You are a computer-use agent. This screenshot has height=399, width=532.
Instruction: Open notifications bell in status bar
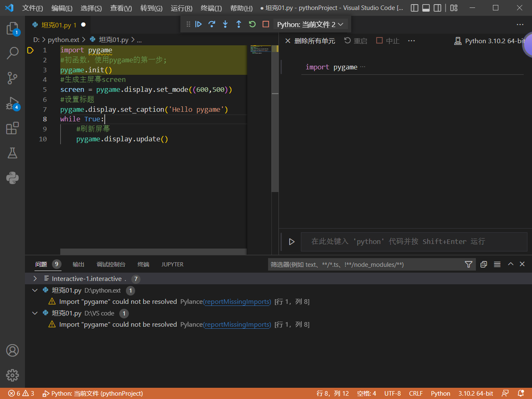point(521,393)
